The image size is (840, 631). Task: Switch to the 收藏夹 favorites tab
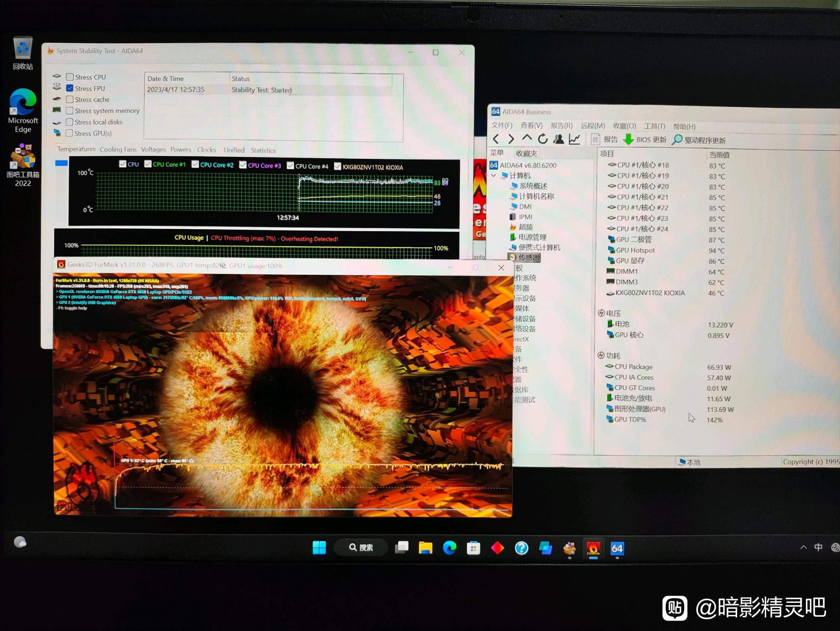coord(526,153)
